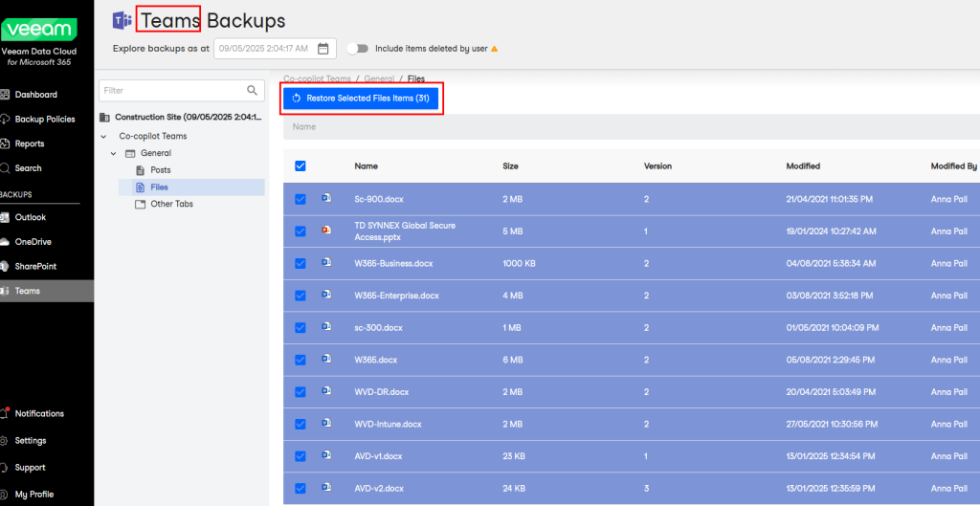Click the Posts document icon

pyautogui.click(x=140, y=170)
